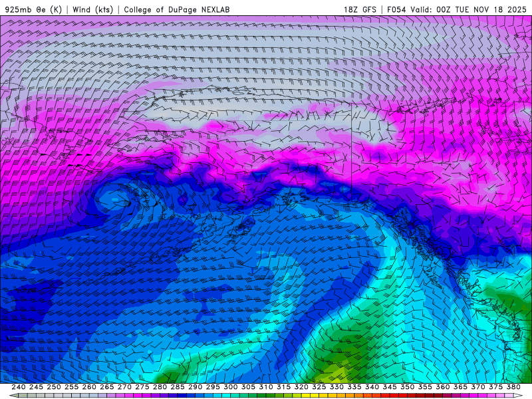Click the 370 colorbar scale label

point(477,387)
